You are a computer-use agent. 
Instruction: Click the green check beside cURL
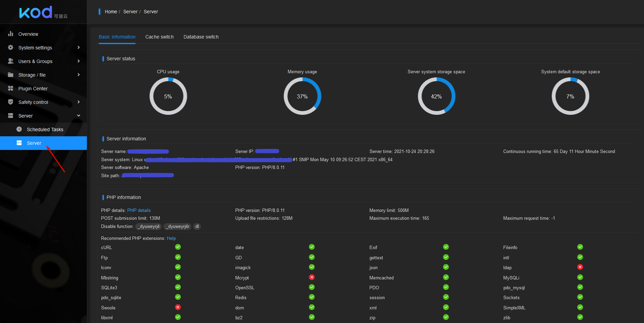tap(177, 247)
